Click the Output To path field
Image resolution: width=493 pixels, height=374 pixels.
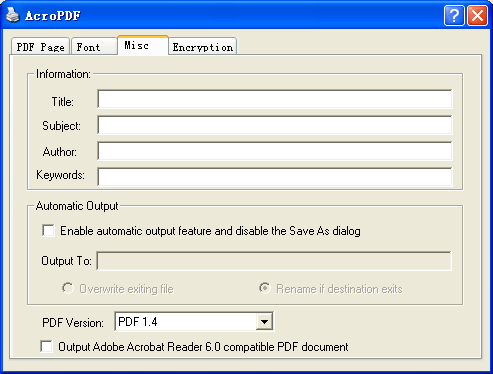[274, 261]
